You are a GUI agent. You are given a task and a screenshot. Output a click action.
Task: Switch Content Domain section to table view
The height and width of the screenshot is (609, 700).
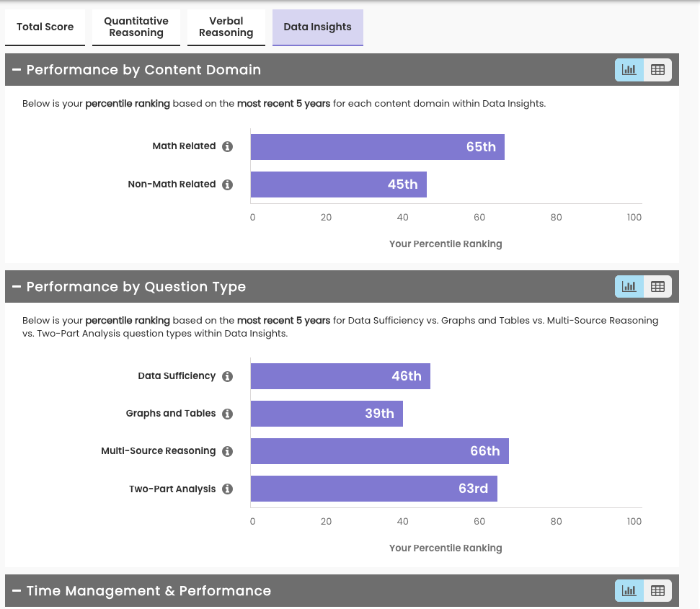657,70
